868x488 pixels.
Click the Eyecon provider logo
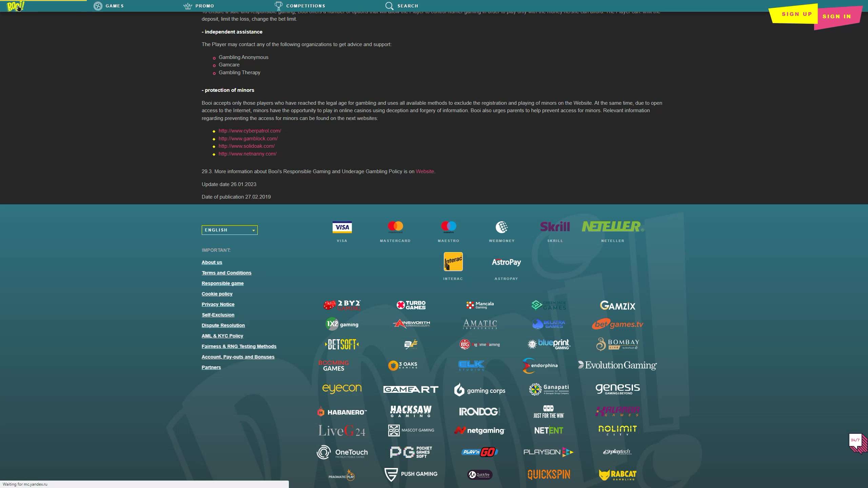point(342,388)
